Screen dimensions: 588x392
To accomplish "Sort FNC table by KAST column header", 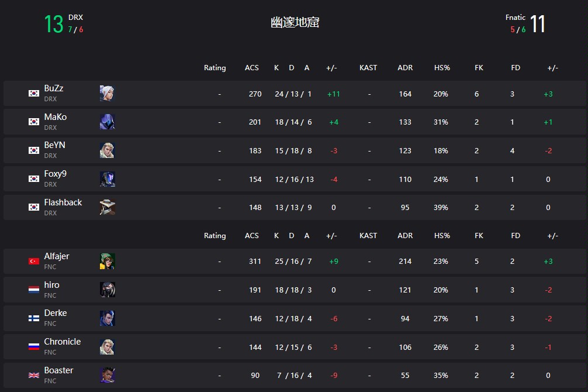I will [368, 236].
